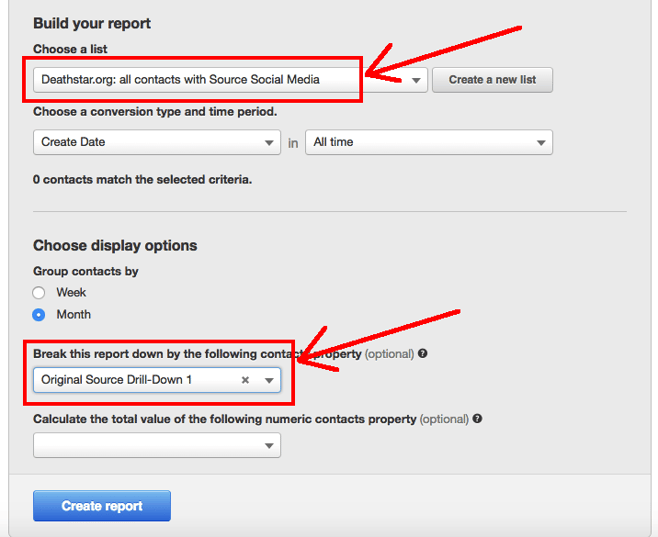658x537 pixels.
Task: Click the arrow on the Original Source Drill-Down dropdown
Action: 269,381
